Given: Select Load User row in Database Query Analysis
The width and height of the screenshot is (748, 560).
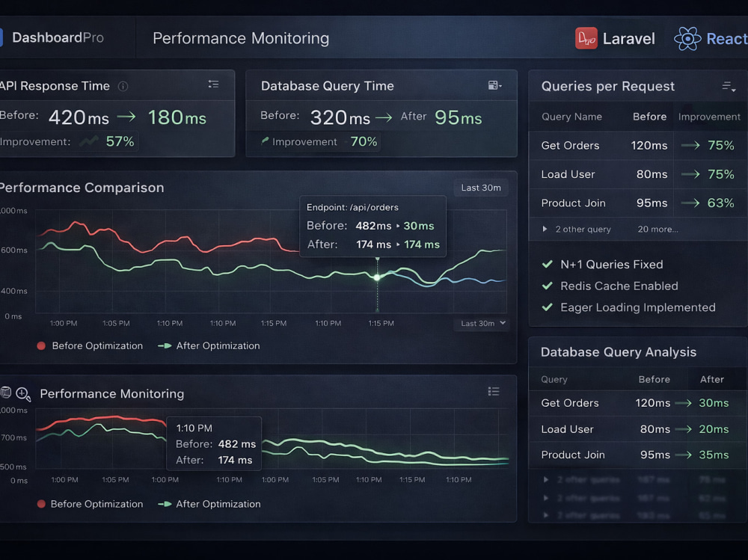Looking at the screenshot, I should [x=638, y=429].
